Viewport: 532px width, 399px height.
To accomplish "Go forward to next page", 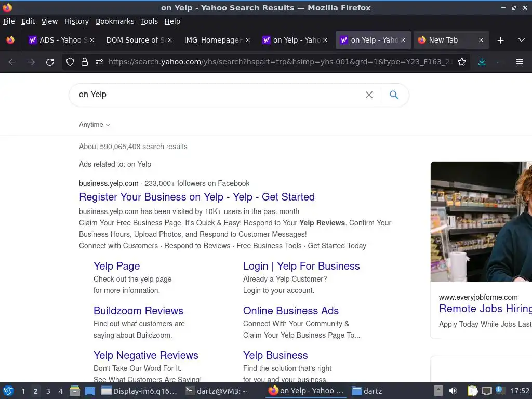I will click(31, 62).
